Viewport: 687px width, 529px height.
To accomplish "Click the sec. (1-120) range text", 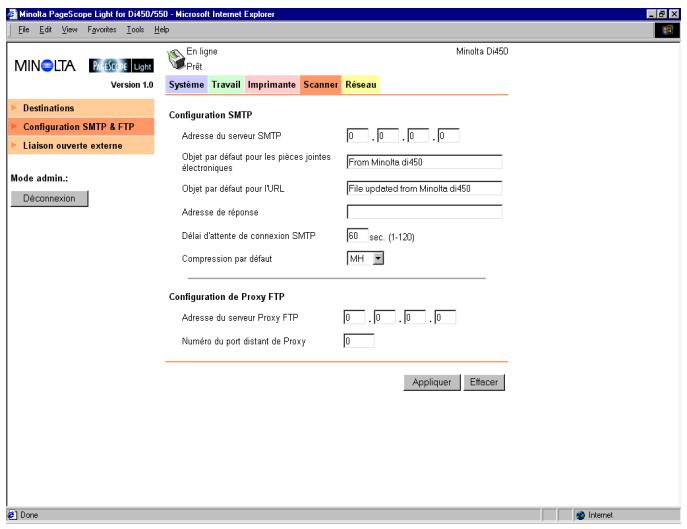I will [x=392, y=237].
